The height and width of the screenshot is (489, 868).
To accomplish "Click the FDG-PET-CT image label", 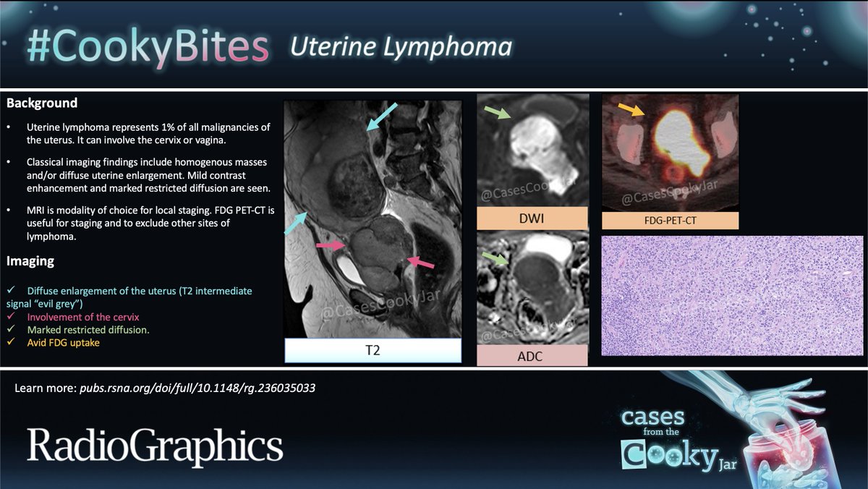I will tap(671, 219).
